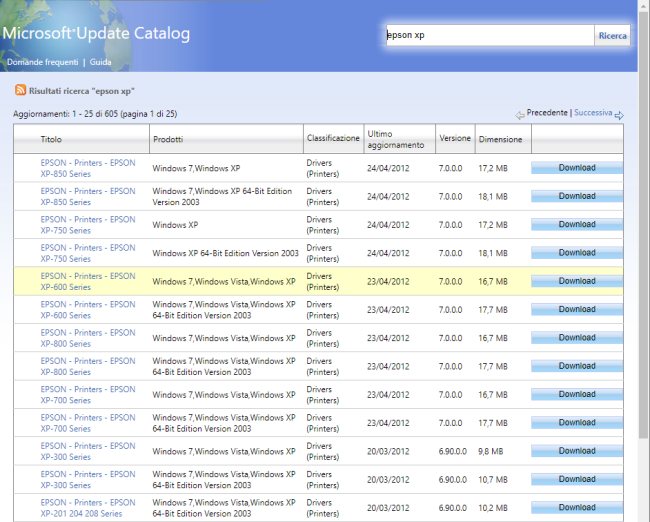Download XP-700 Series 16,7 MB driver
The height and width of the screenshot is (522, 650).
[x=577, y=394]
